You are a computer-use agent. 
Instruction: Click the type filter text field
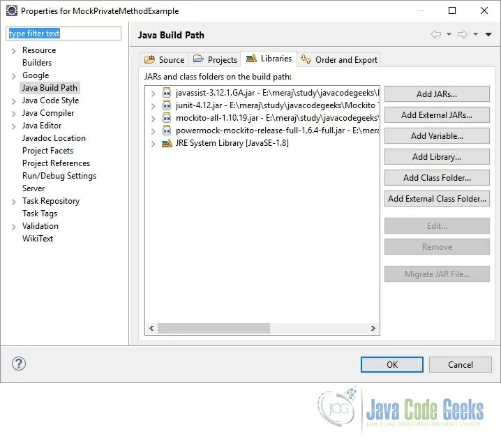click(63, 33)
